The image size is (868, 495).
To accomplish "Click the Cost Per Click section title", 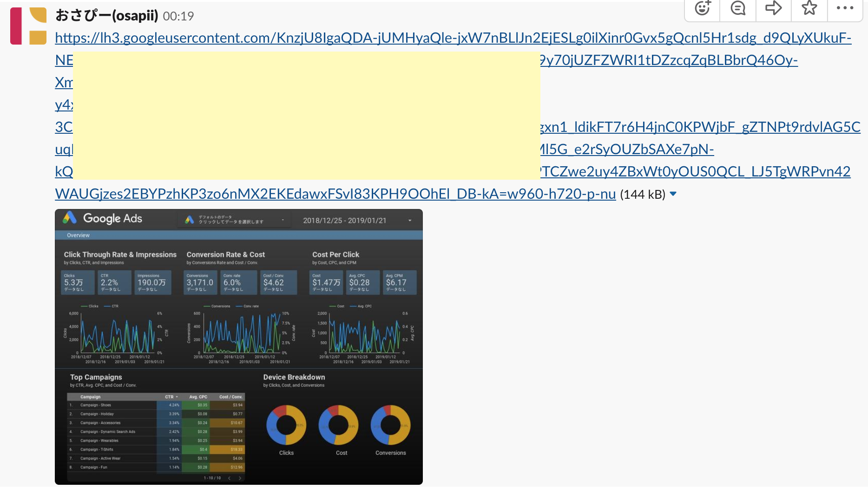I will pyautogui.click(x=336, y=254).
